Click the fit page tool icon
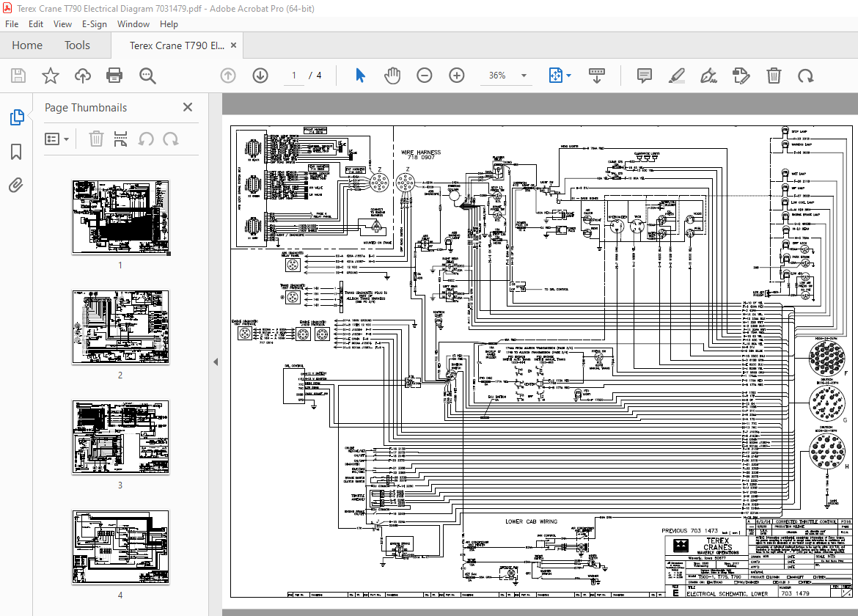Screen dimensions: 858x616 tap(555, 76)
